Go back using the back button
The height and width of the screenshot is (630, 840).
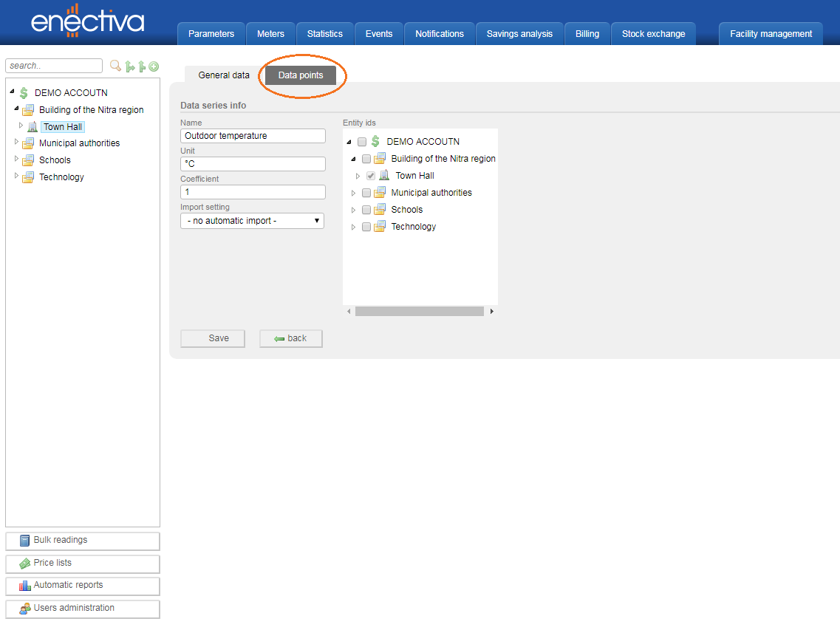(x=291, y=338)
